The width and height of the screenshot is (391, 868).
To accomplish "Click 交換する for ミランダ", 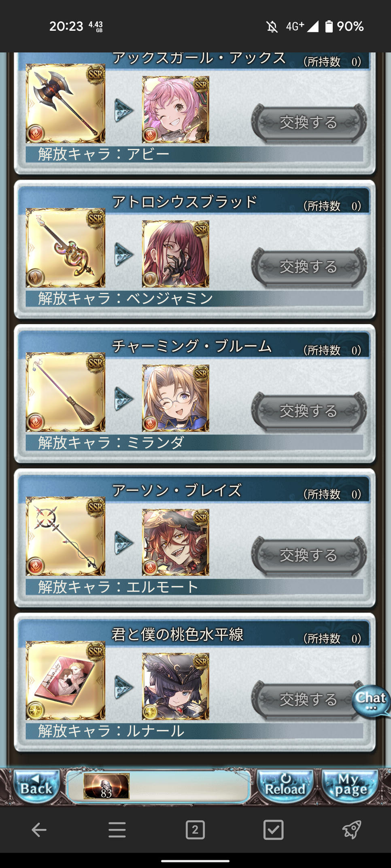I will tap(309, 411).
